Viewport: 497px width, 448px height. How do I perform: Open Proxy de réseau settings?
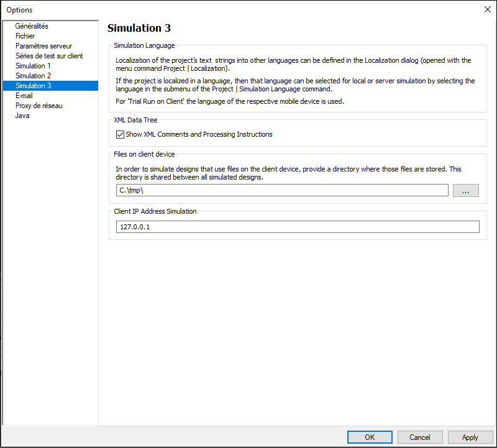click(39, 106)
